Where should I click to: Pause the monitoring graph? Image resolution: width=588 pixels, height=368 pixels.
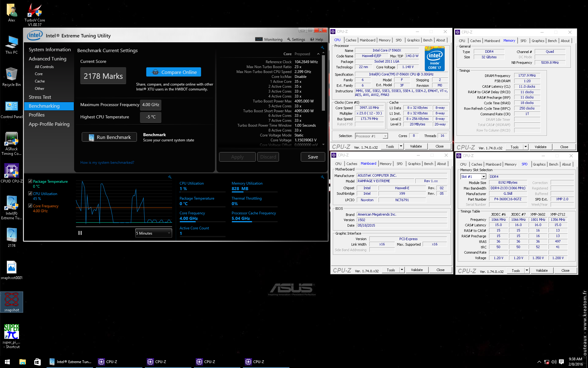tap(80, 233)
